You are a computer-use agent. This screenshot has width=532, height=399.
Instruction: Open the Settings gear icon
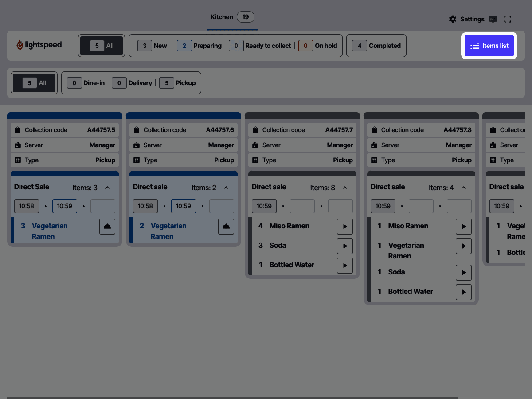[453, 19]
